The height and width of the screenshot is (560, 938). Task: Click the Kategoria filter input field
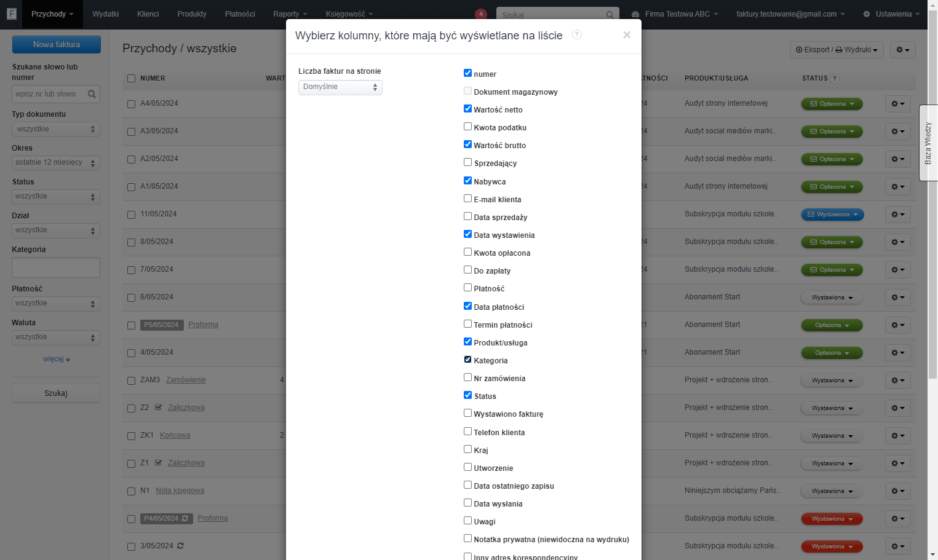point(56,267)
